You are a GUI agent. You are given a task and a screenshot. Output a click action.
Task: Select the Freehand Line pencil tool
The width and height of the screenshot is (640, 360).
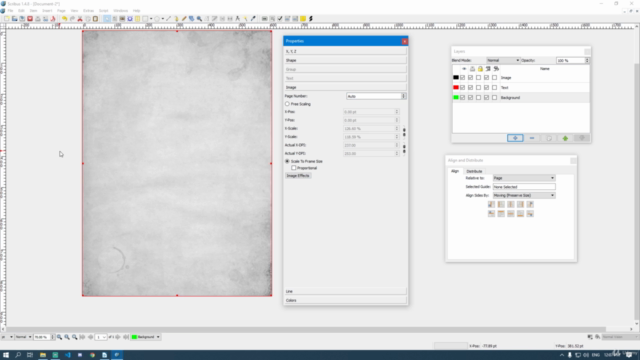tap(184, 19)
